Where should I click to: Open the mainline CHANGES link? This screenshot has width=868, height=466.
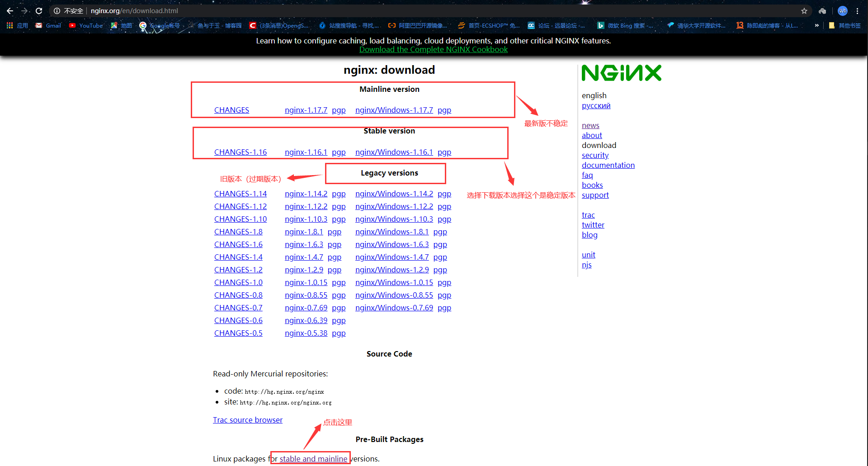click(231, 110)
